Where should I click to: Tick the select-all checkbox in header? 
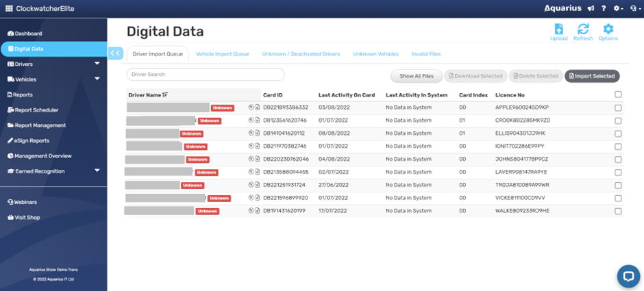click(x=619, y=95)
